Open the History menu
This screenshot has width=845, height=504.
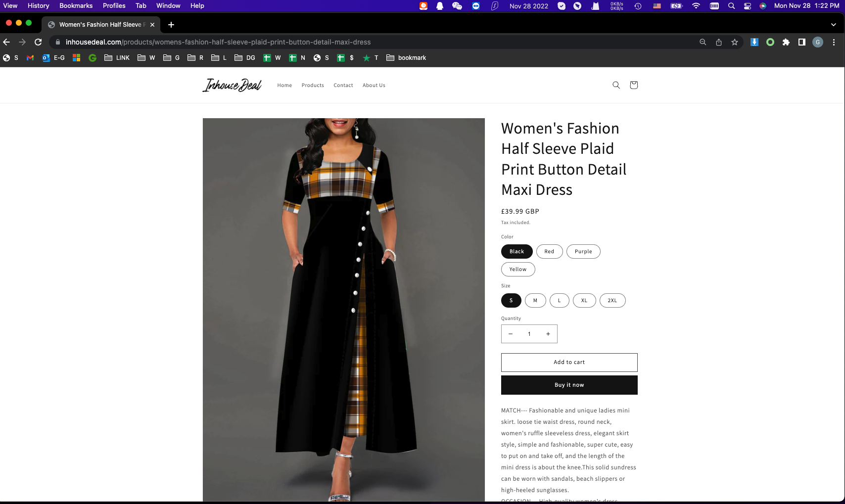38,6
